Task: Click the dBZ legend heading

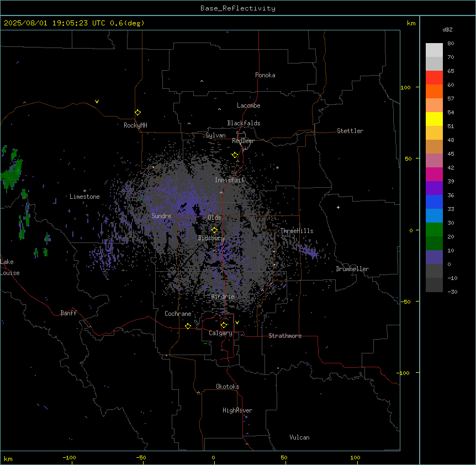Action: 447,29
